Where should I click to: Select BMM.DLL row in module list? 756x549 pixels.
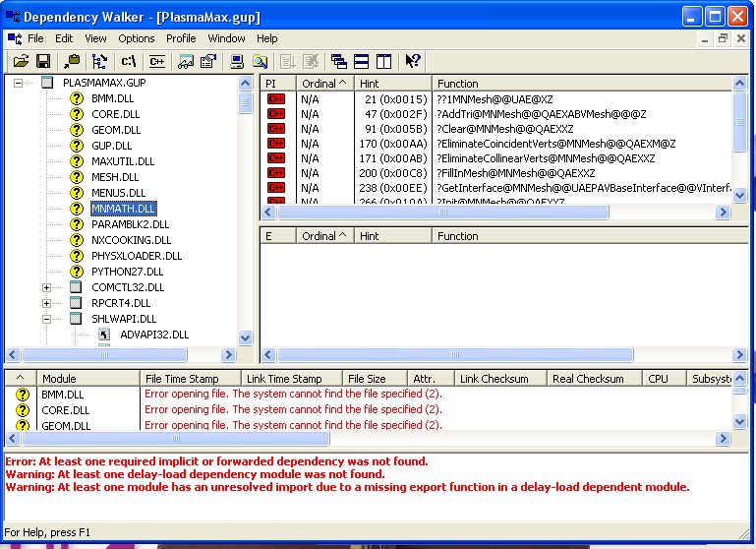tap(369, 395)
